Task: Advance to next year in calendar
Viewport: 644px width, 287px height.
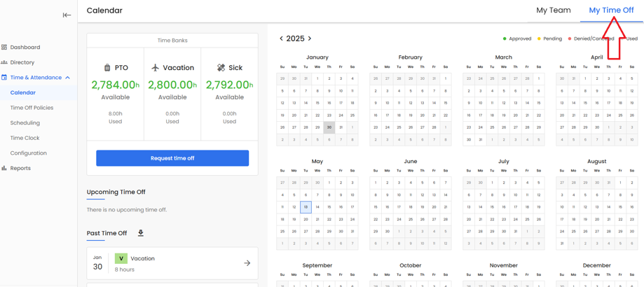Action: point(310,39)
